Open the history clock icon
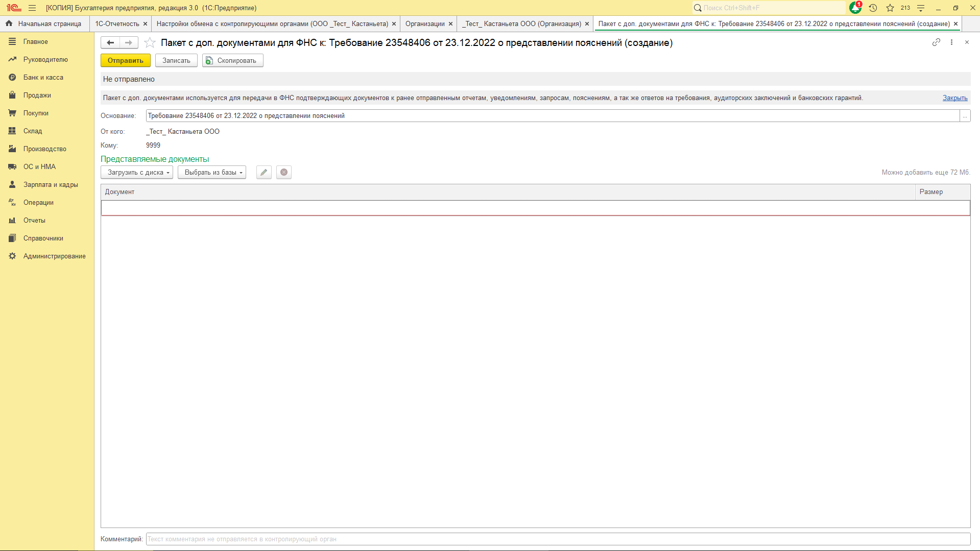 [873, 8]
